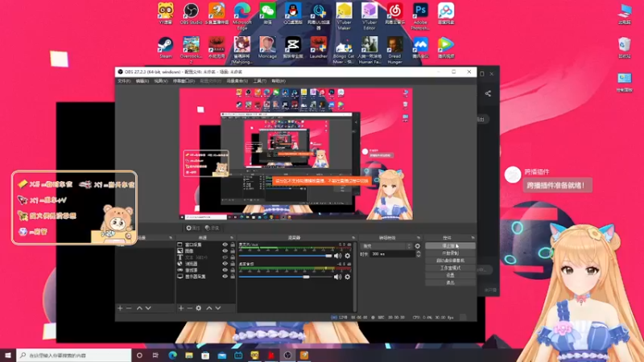Screen dimensions: 644x362
Task: Open the NetEase Cloud Music desktop icon
Action: pyautogui.click(x=394, y=14)
